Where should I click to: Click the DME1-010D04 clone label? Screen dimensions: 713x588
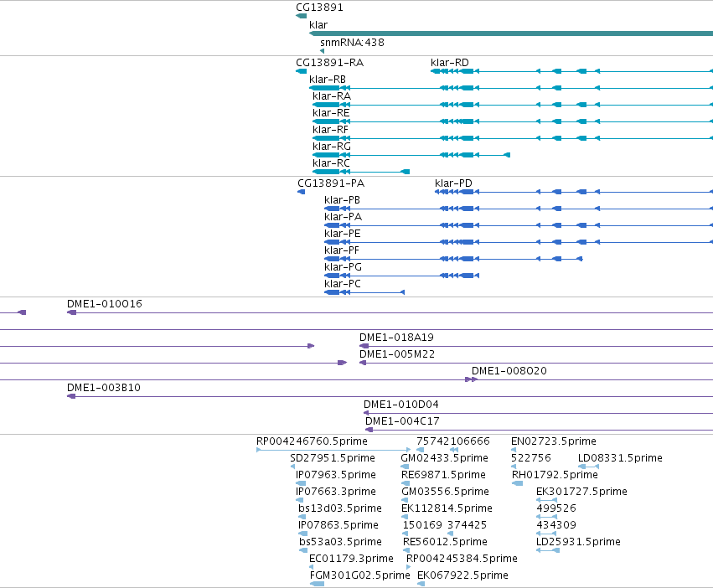click(401, 405)
